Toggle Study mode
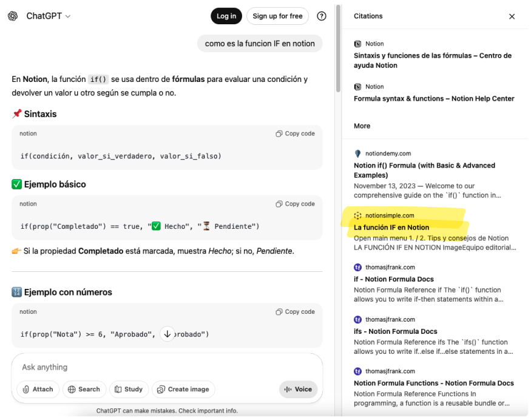The width and height of the screenshot is (531, 420). tap(129, 390)
